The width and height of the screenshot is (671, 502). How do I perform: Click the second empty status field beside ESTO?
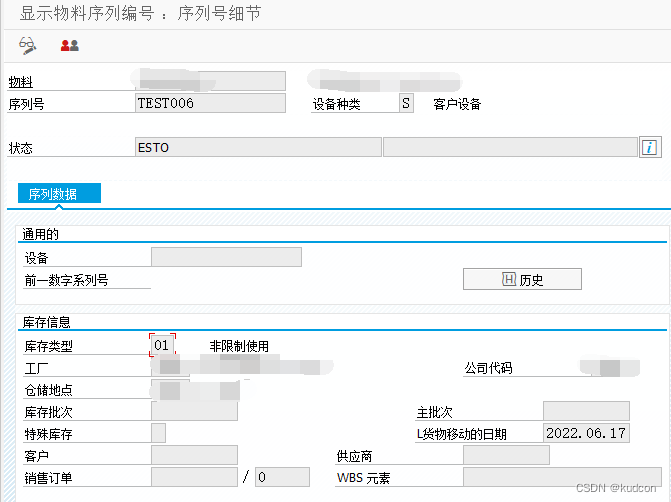(510, 148)
